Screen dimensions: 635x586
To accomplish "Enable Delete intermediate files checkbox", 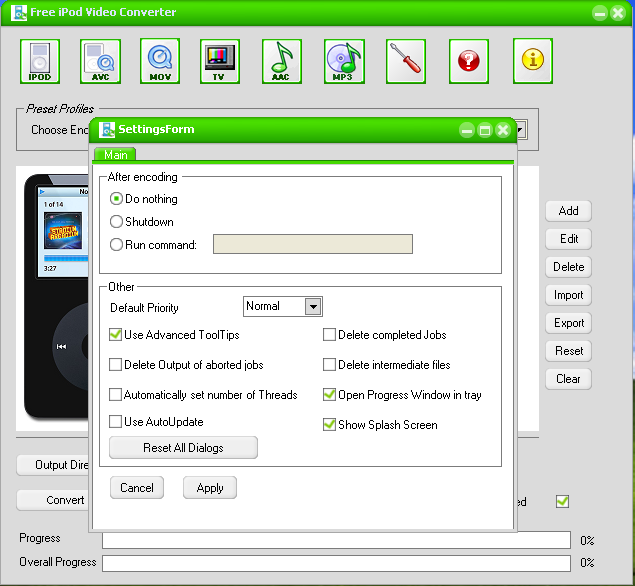I will pyautogui.click(x=329, y=364).
